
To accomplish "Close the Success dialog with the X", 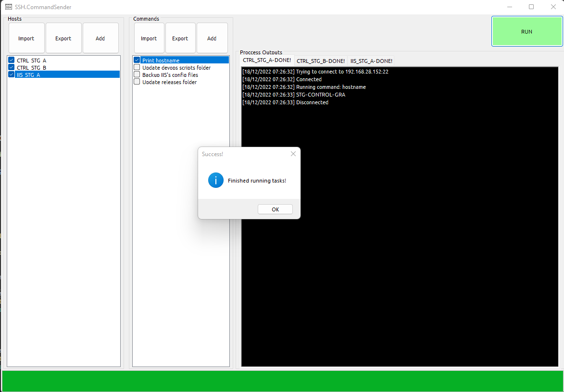I will (293, 154).
